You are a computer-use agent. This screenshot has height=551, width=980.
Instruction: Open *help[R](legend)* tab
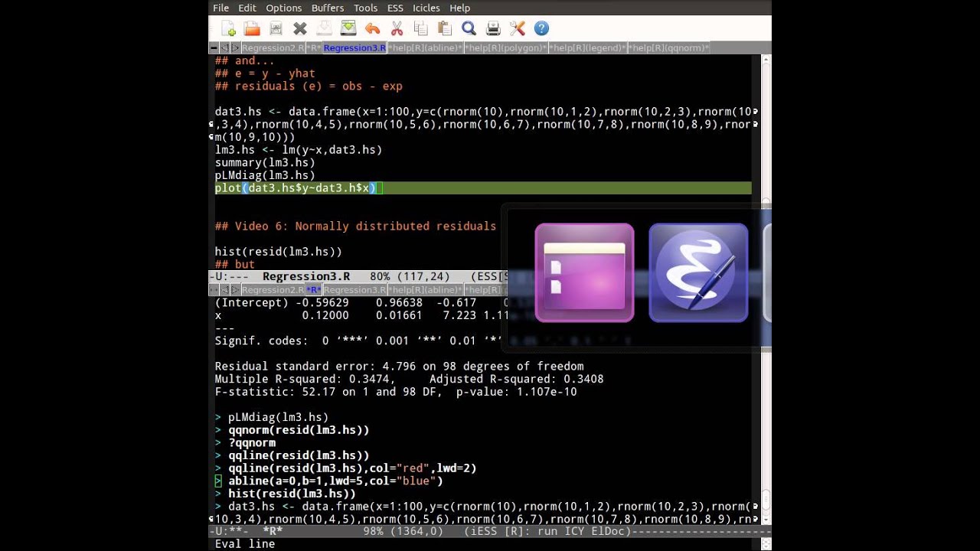click(587, 47)
